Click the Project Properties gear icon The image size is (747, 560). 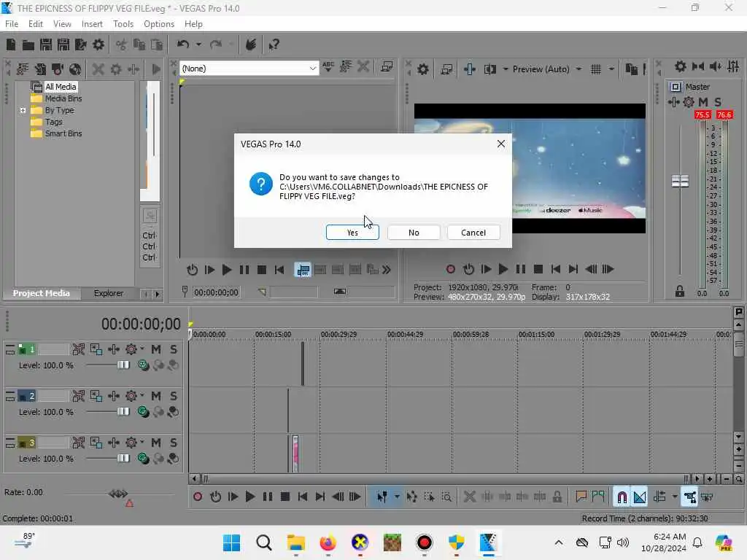click(98, 44)
